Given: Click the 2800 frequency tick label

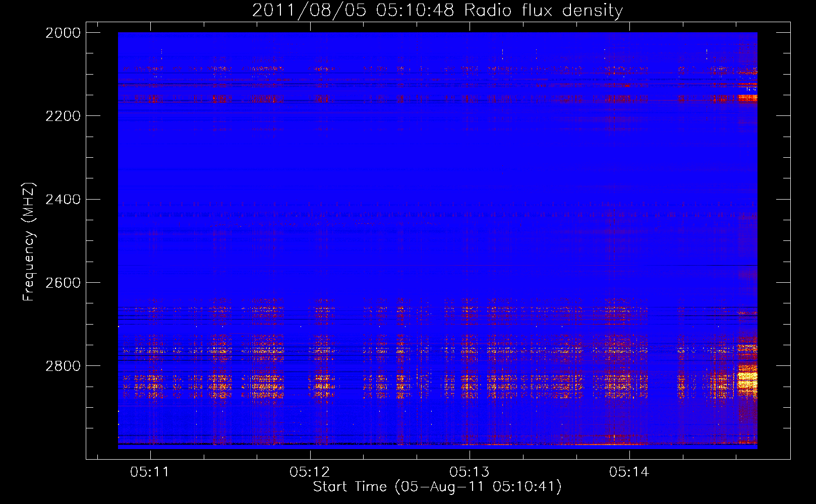Looking at the screenshot, I should (x=63, y=366).
